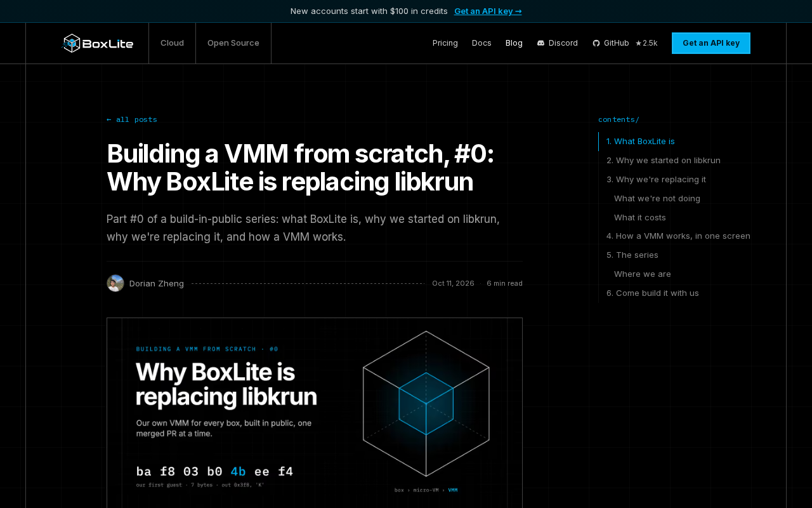
Task: Click the article title heading
Action: 300,168
